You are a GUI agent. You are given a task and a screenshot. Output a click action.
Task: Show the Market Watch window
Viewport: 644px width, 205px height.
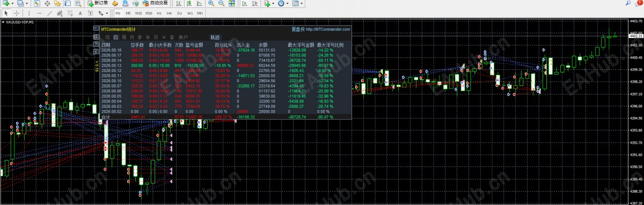pyautogui.click(x=36, y=4)
